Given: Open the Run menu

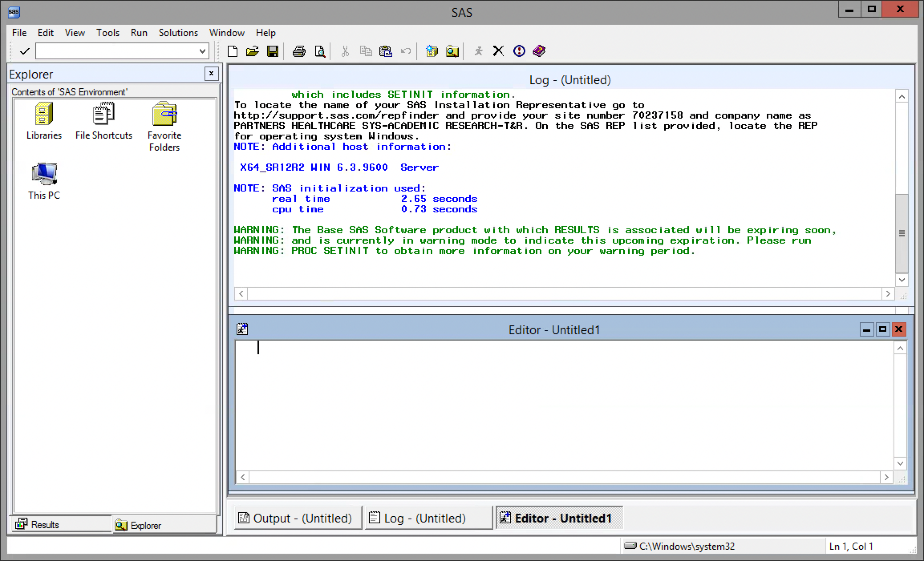Looking at the screenshot, I should click(x=139, y=33).
